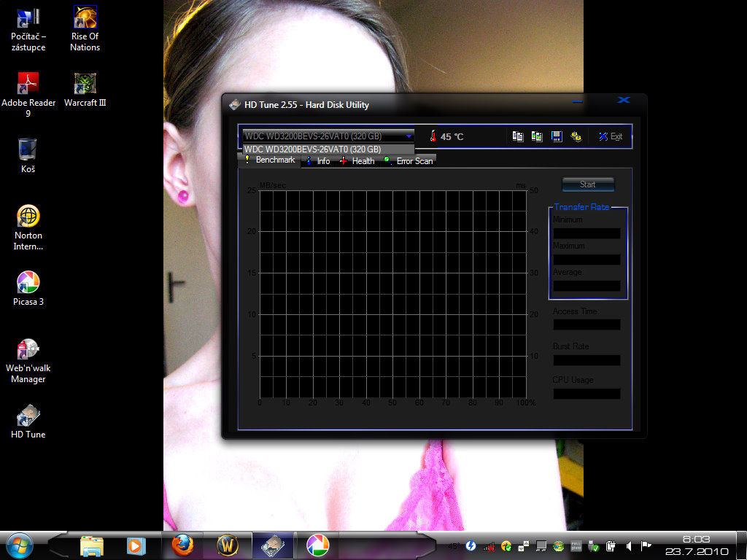
Task: Click the Windows Start orb
Action: click(x=18, y=545)
